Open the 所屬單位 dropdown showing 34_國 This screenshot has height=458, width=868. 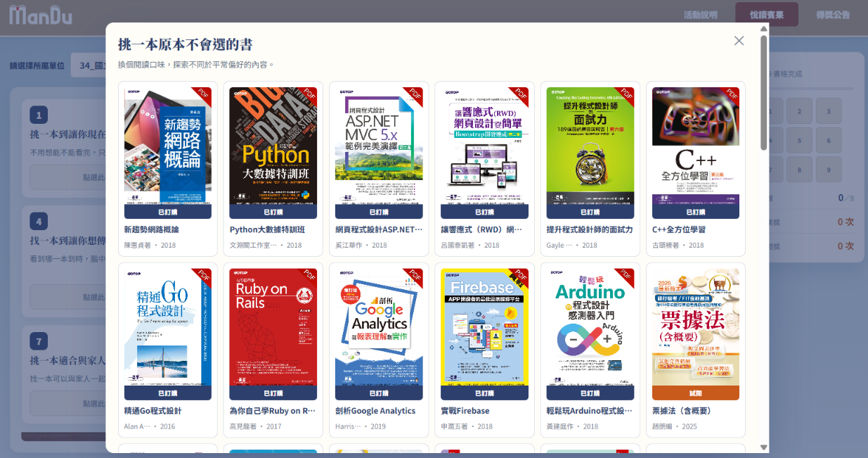[x=89, y=65]
